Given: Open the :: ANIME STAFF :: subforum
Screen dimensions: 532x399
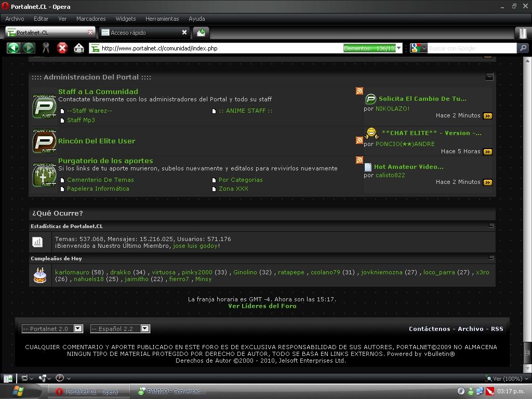Looking at the screenshot, I should tap(246, 111).
